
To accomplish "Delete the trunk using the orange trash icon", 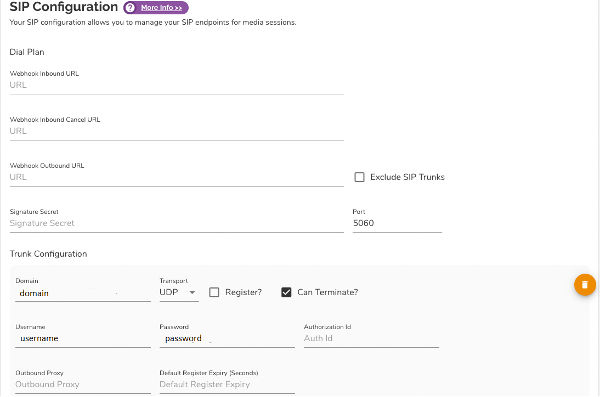I will point(585,284).
